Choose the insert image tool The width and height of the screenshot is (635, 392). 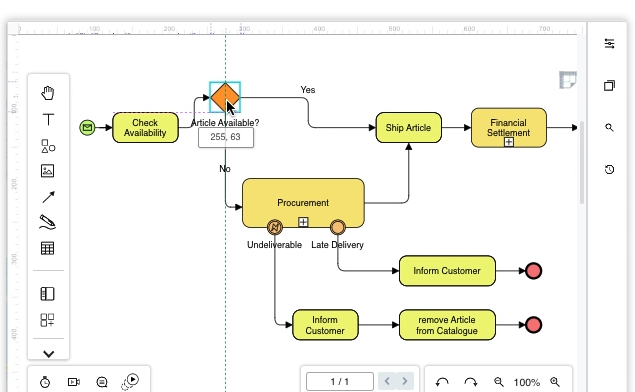[47, 171]
